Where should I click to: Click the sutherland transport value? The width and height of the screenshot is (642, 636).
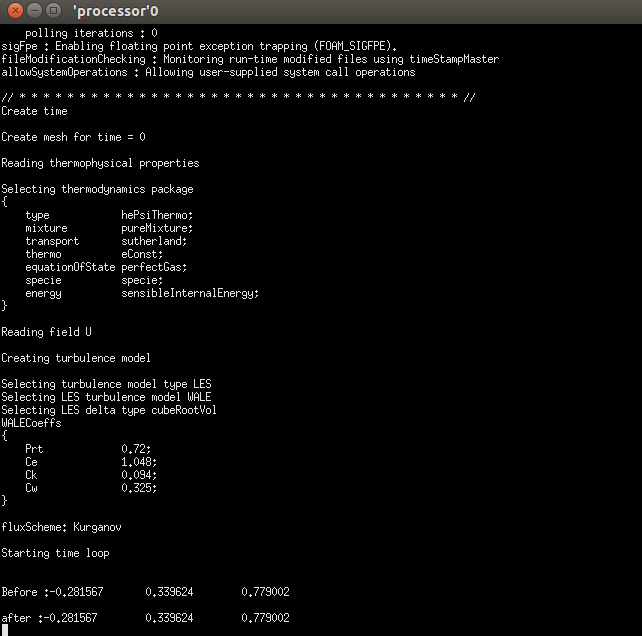coord(154,241)
